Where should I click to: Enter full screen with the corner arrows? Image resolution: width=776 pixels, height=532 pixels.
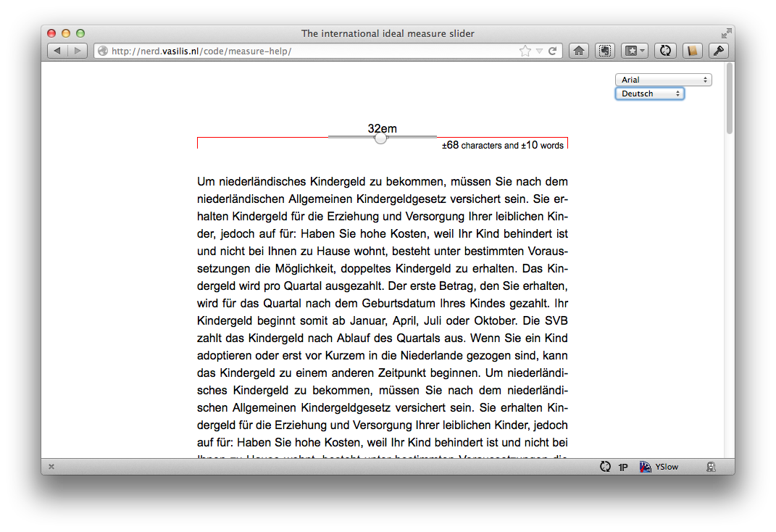(726, 33)
